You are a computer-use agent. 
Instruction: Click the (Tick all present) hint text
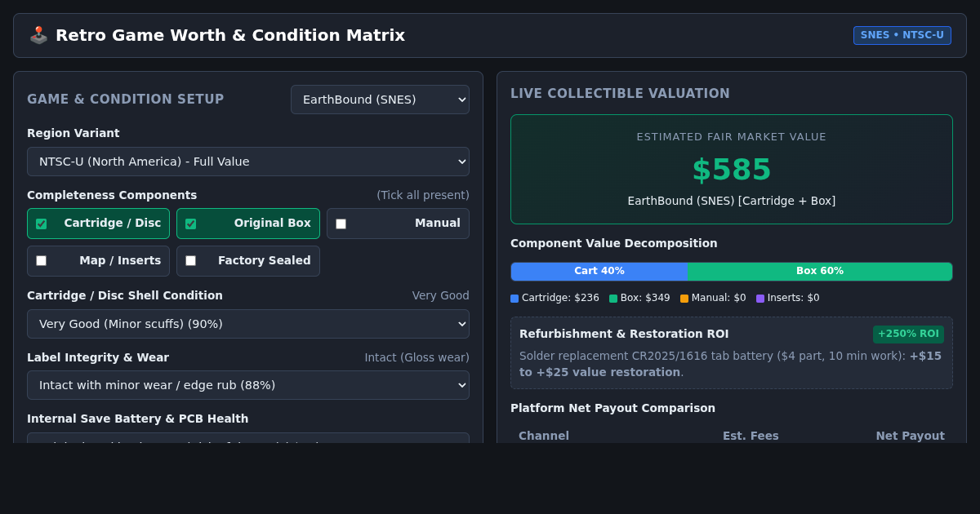(x=423, y=195)
